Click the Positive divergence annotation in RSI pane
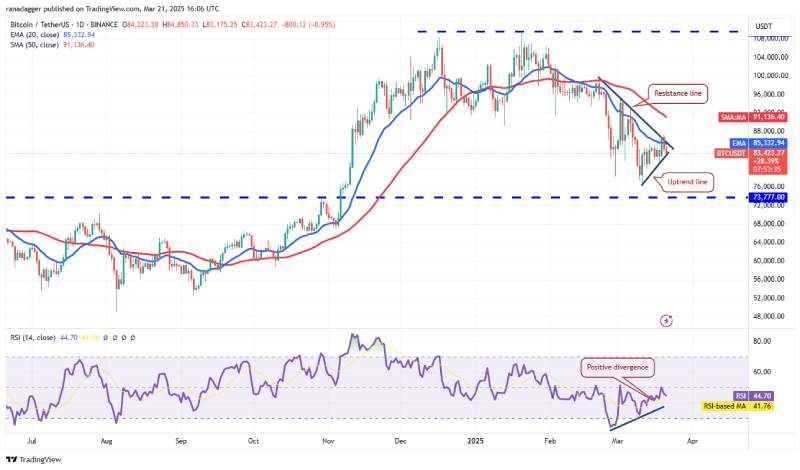The image size is (800, 470). click(617, 367)
